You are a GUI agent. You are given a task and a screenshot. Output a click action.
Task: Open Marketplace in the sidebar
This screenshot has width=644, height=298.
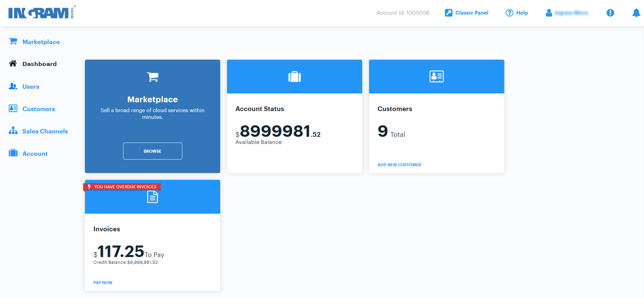(x=41, y=42)
